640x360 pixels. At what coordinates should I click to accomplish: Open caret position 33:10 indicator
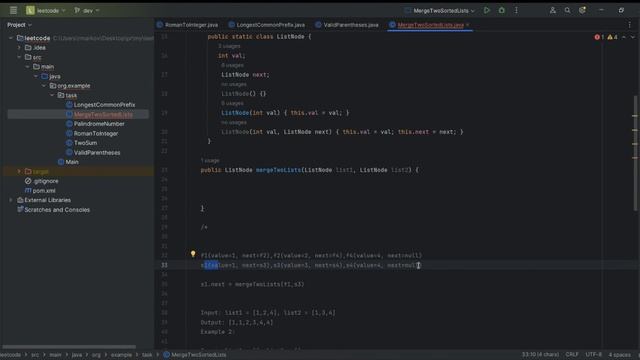click(540, 355)
